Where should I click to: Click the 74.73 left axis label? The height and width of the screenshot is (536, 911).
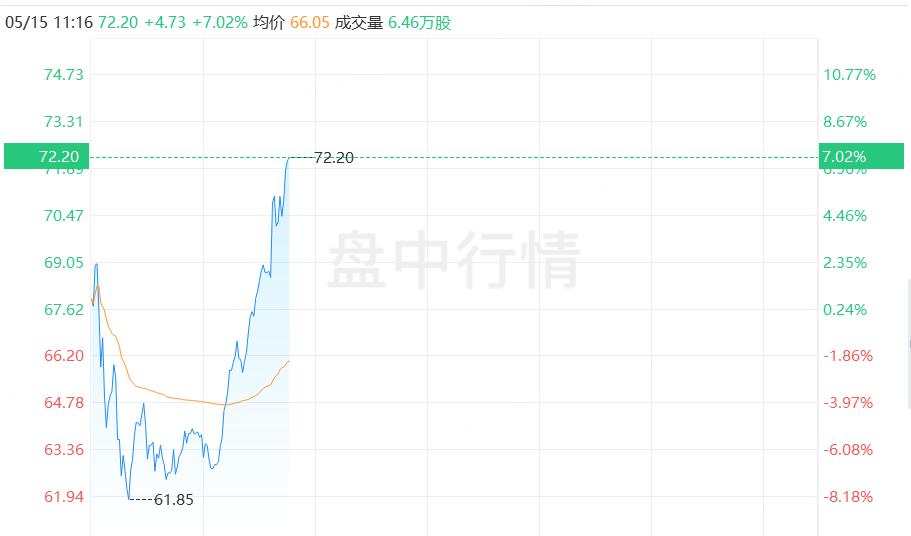pos(64,75)
